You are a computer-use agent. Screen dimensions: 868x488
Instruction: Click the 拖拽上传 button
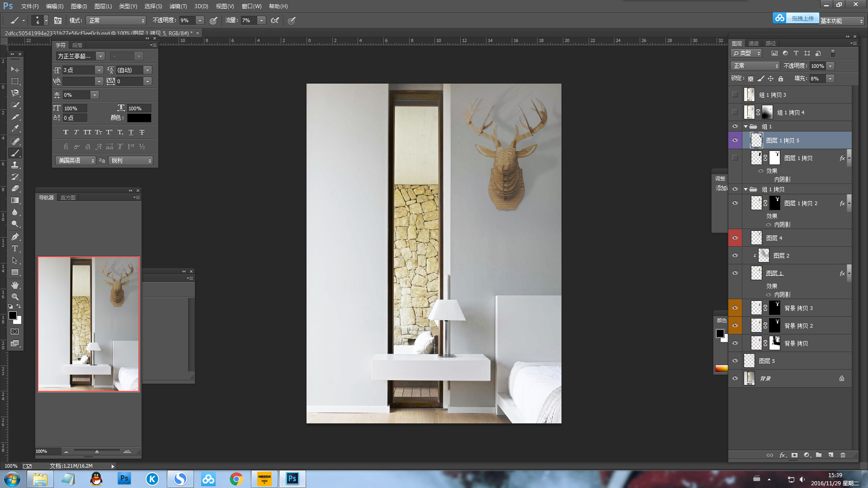pyautogui.click(x=802, y=18)
